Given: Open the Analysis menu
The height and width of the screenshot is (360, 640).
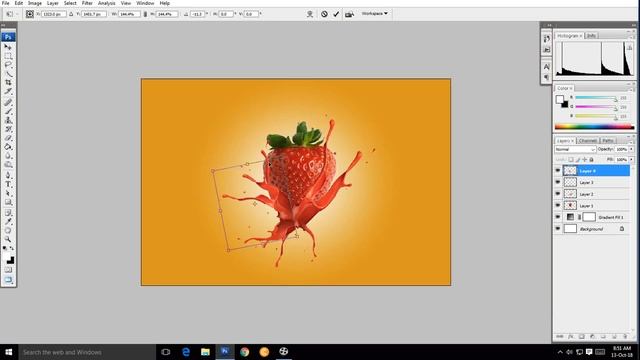Looking at the screenshot, I should coord(106,3).
